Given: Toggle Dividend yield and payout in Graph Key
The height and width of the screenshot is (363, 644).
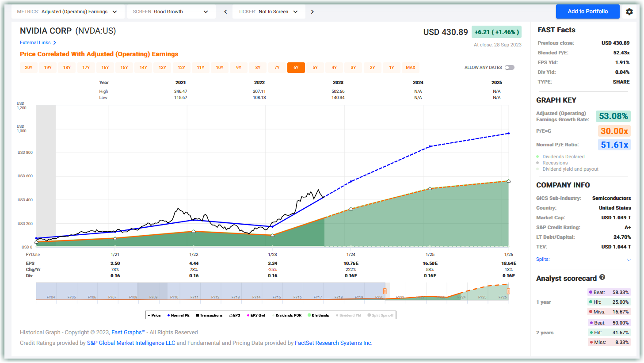Looking at the screenshot, I should point(568,169).
